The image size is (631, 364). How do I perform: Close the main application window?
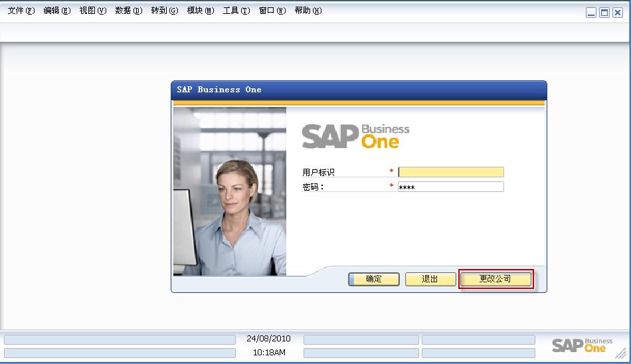point(617,13)
